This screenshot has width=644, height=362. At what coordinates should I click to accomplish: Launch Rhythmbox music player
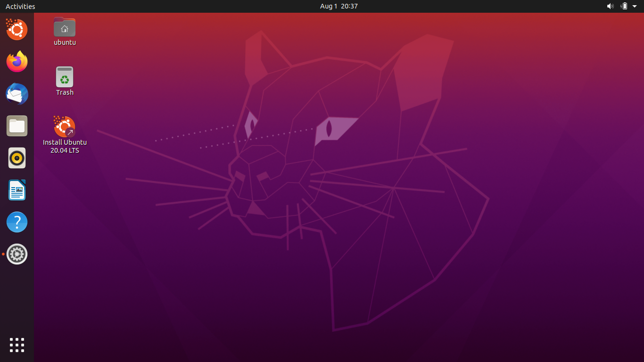(x=17, y=158)
